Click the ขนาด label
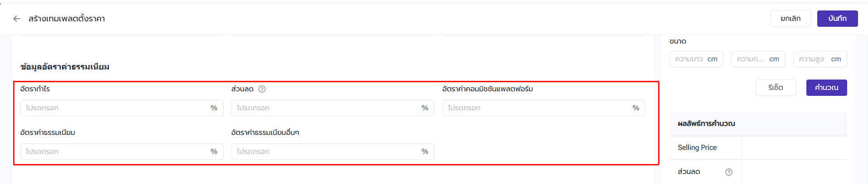Image resolution: width=868 pixels, height=184 pixels. pos(678,41)
